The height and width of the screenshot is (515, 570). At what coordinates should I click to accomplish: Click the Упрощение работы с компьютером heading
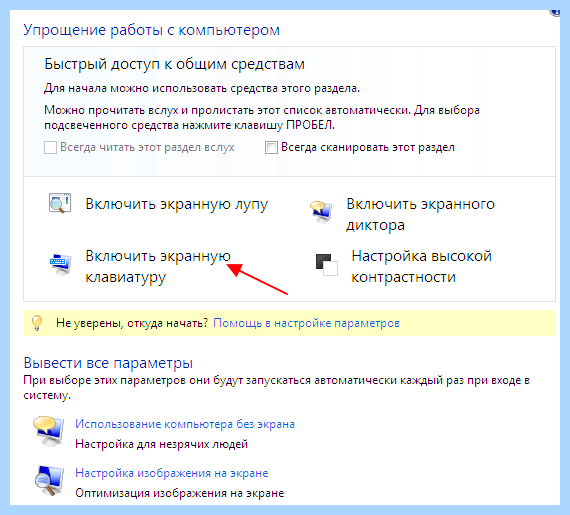[x=152, y=30]
